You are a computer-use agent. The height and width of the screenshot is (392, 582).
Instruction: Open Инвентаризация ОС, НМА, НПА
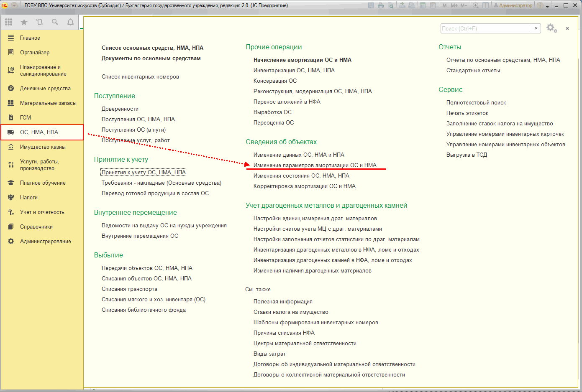point(294,70)
